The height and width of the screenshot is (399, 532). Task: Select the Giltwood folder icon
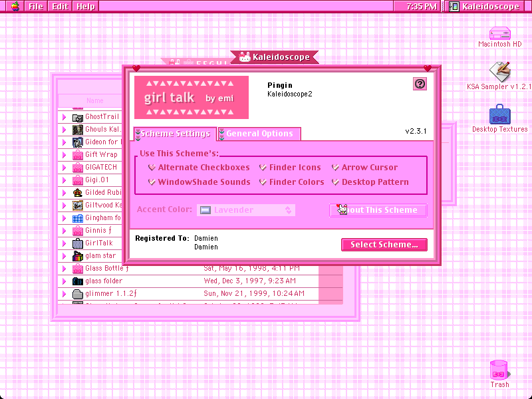pos(78,205)
